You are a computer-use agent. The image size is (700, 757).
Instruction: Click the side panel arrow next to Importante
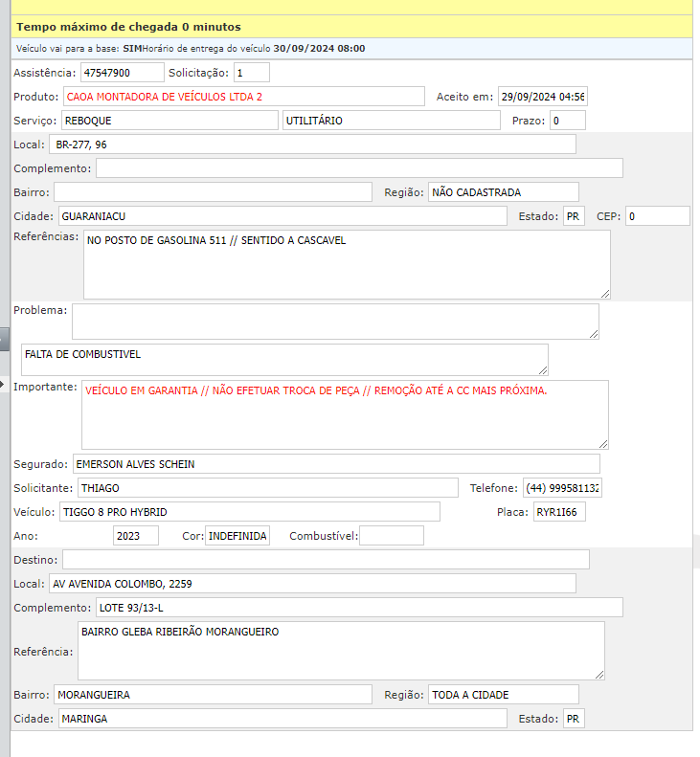[3, 385]
